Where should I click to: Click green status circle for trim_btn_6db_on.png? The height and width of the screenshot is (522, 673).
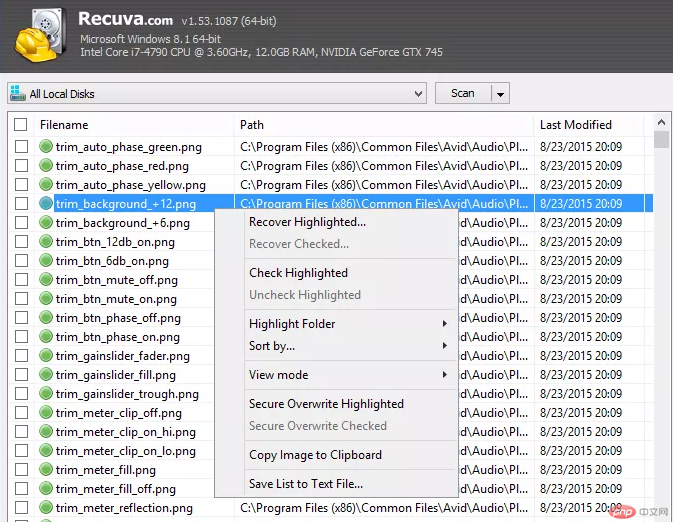[x=46, y=261]
